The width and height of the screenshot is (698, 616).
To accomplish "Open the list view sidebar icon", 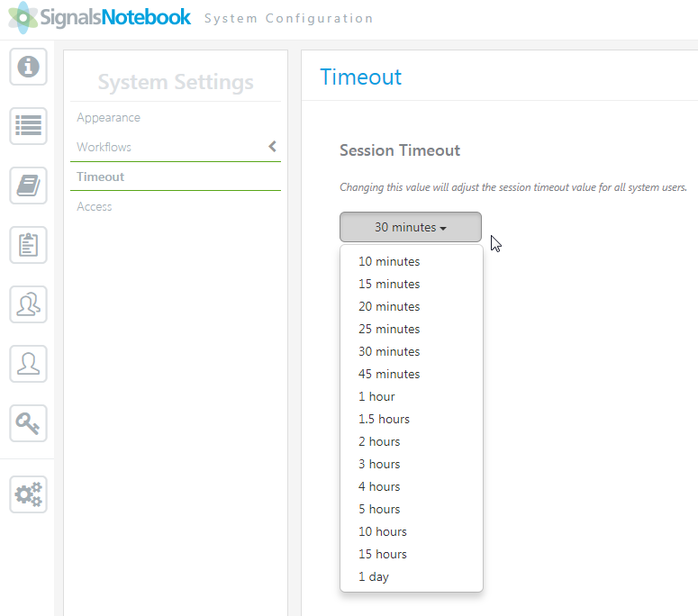I will pos(28,126).
